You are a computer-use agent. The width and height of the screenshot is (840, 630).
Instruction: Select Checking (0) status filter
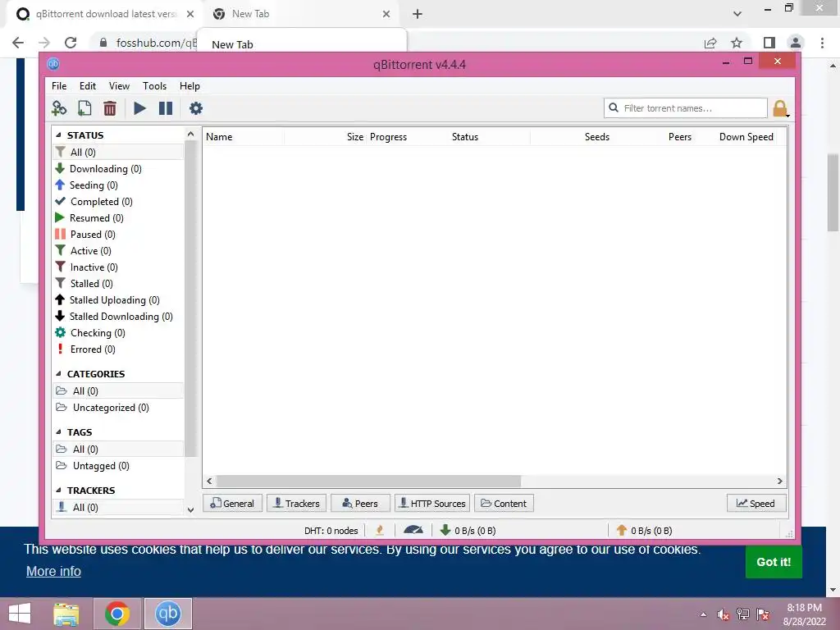click(98, 333)
